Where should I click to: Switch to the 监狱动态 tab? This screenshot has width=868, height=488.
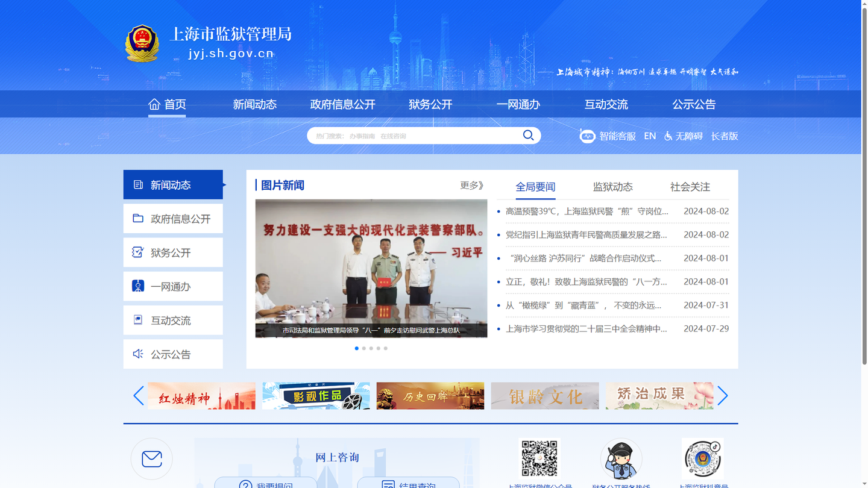point(613,187)
